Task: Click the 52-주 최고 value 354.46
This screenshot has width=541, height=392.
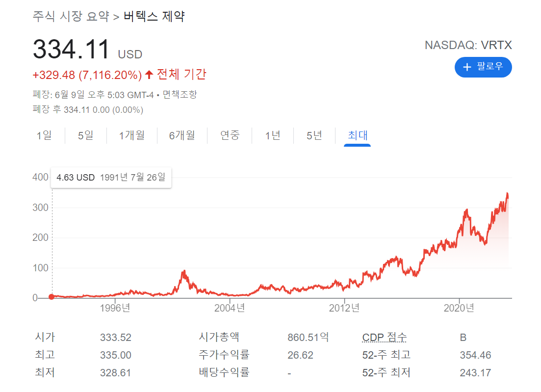Action: click(x=475, y=355)
